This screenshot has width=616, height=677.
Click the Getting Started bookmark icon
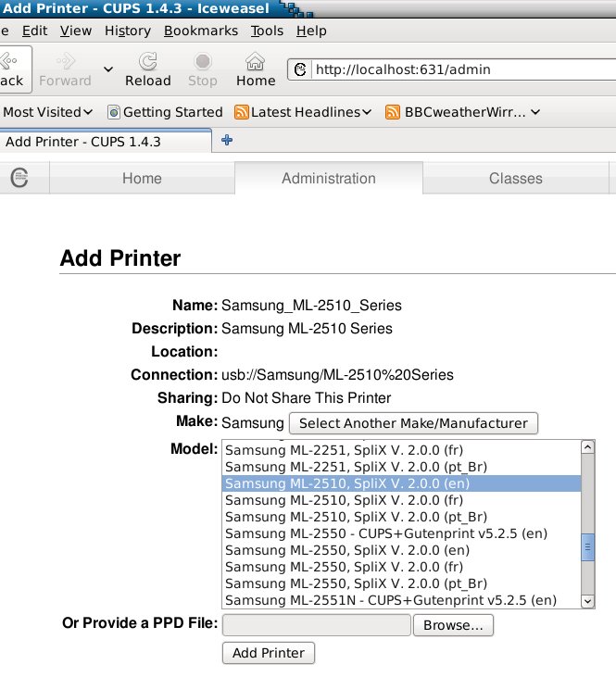click(x=114, y=112)
